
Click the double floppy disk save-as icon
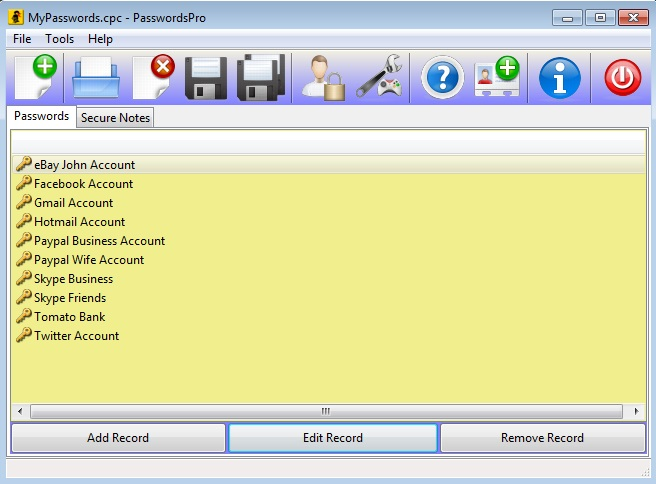[261, 77]
